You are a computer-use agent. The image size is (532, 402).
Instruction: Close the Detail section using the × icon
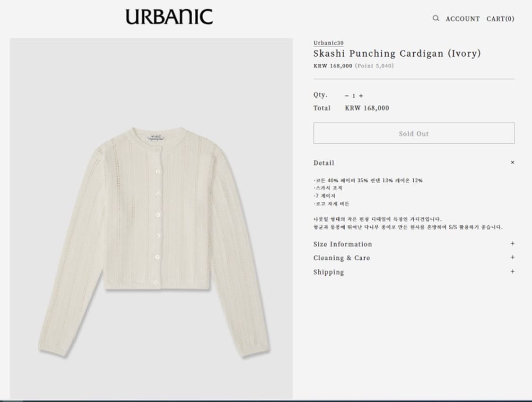(x=512, y=162)
